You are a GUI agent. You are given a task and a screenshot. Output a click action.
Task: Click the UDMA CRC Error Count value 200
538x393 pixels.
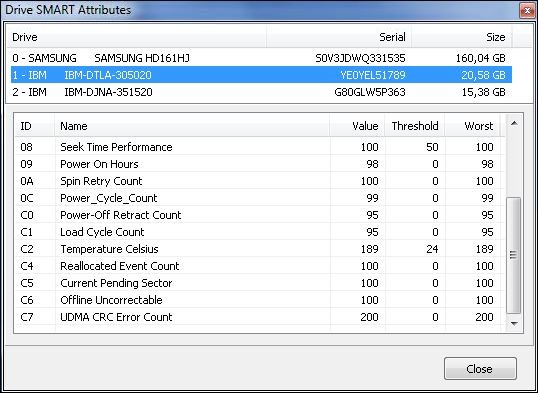pyautogui.click(x=369, y=317)
